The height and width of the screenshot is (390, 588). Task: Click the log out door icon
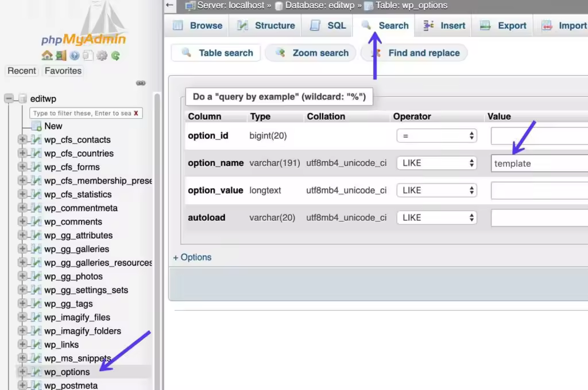[61, 56]
